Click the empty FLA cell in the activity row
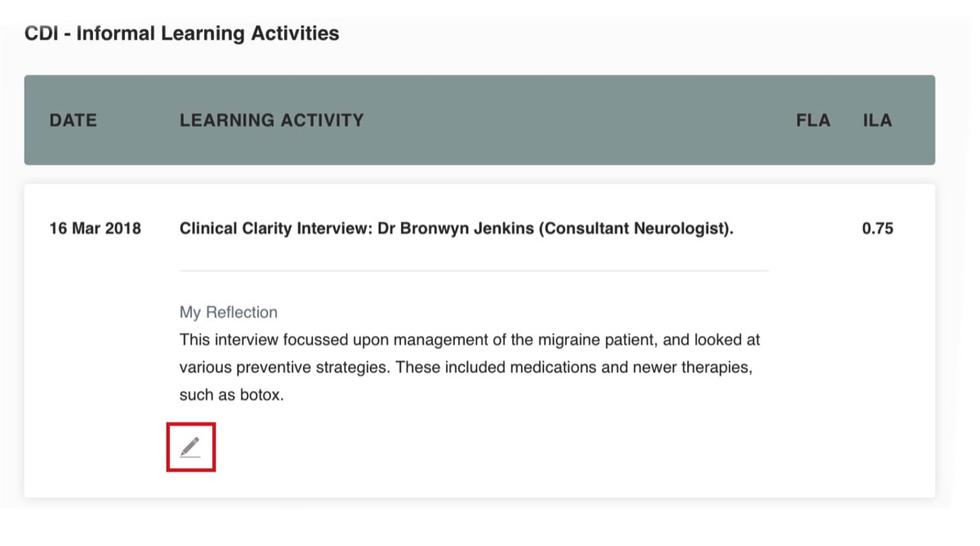Viewport: 980px width, 546px height. click(813, 229)
